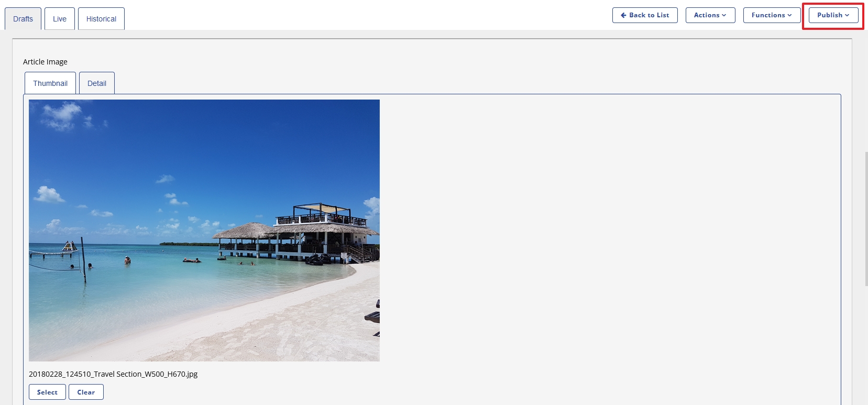Click the image filename text below the photo
868x405 pixels.
113,374
